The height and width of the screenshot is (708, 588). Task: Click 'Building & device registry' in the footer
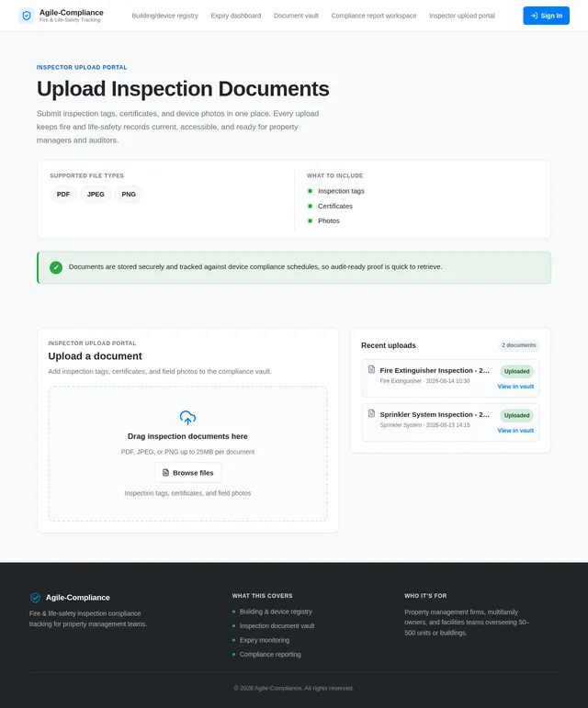(x=276, y=612)
